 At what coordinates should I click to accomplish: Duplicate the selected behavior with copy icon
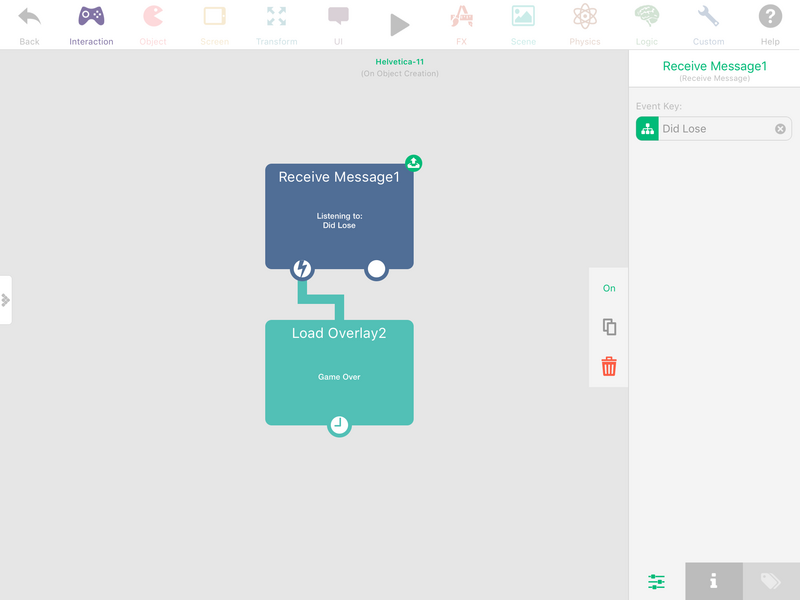pyautogui.click(x=609, y=327)
